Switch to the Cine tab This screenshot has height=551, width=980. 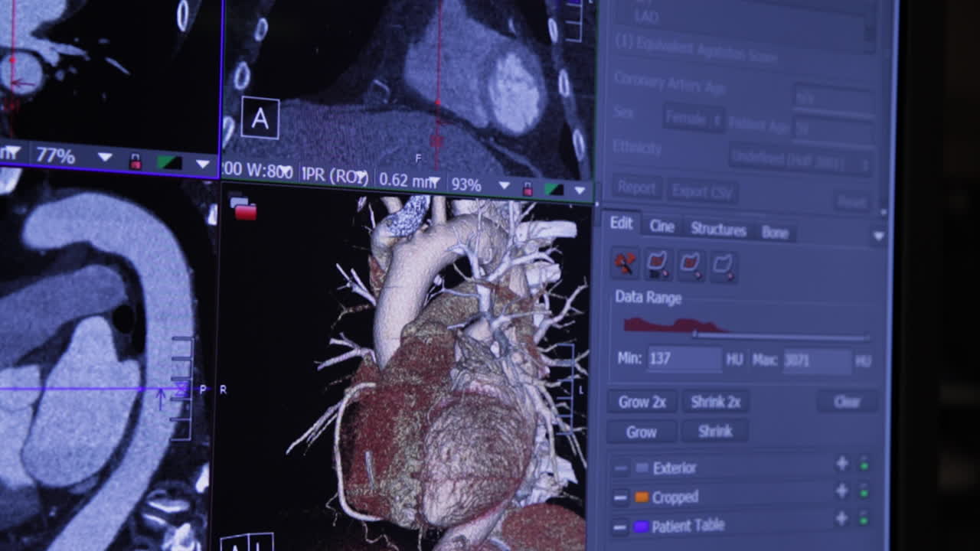661,227
